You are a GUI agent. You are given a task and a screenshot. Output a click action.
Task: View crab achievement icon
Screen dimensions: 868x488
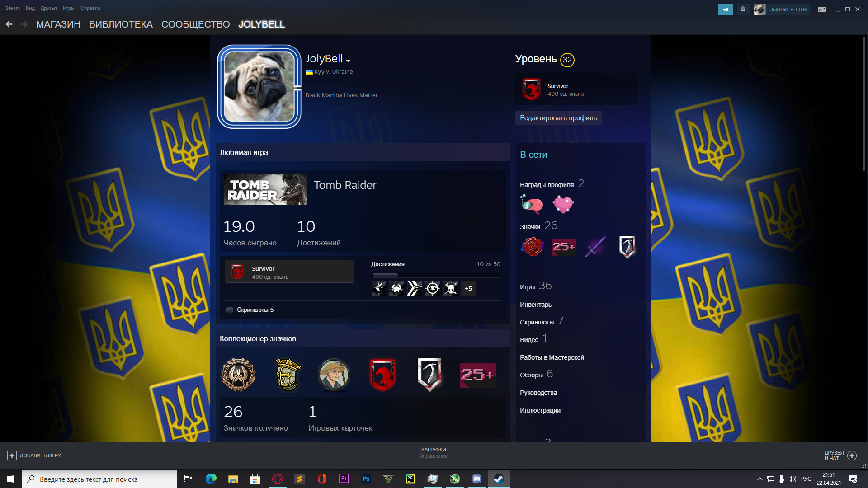396,288
